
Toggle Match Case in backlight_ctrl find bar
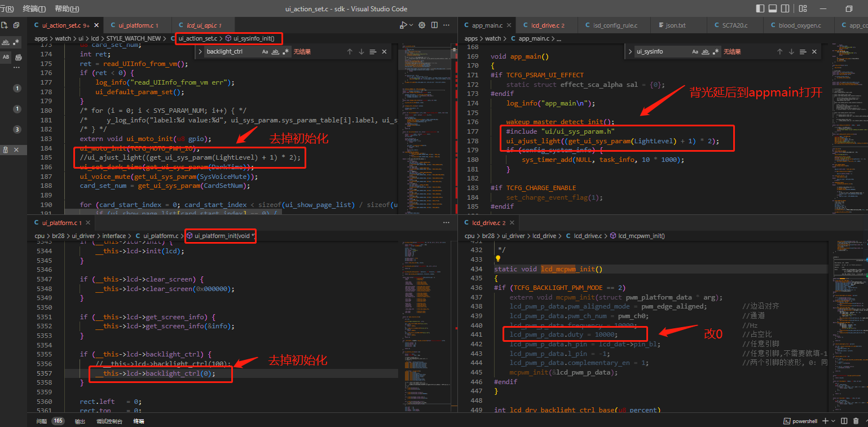click(x=265, y=51)
